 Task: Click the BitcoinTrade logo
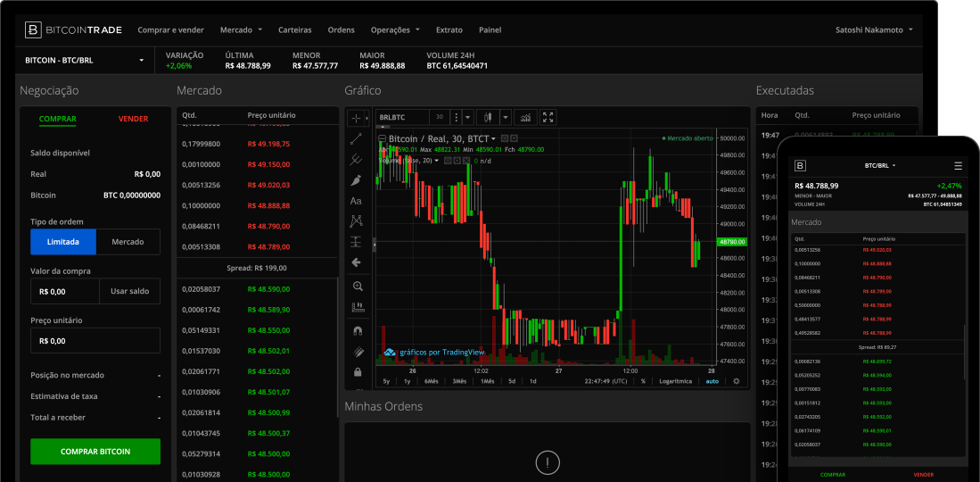point(73,29)
